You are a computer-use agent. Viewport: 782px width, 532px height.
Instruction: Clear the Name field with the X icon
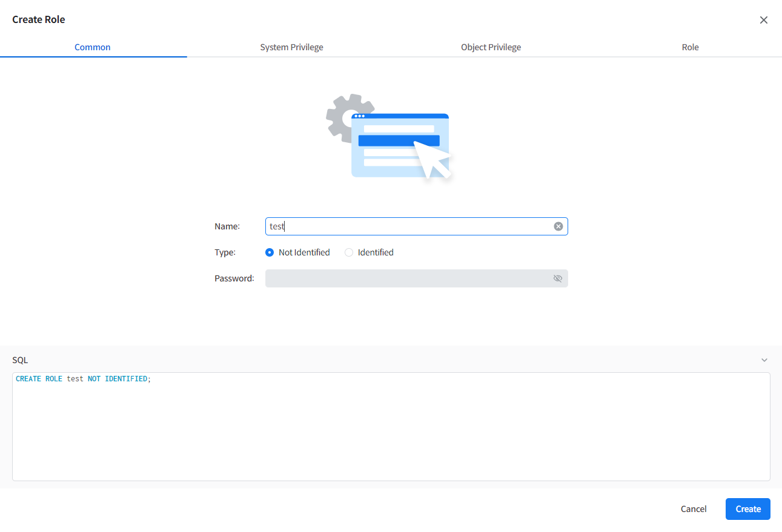click(558, 226)
